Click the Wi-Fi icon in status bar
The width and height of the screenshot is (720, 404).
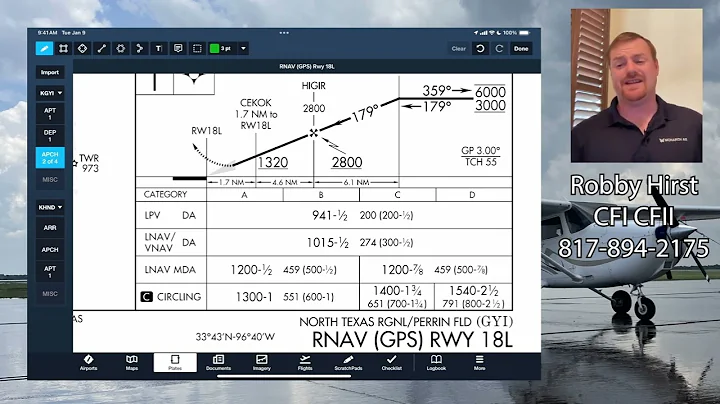pyautogui.click(x=492, y=33)
